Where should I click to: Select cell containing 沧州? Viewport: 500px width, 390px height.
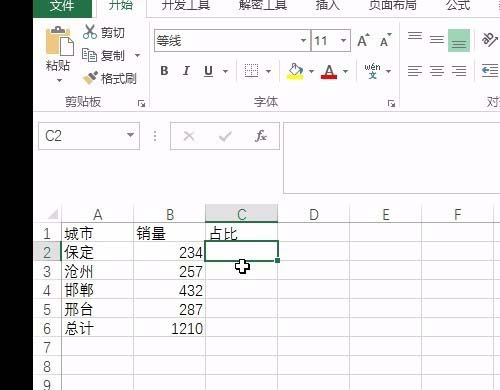97,271
